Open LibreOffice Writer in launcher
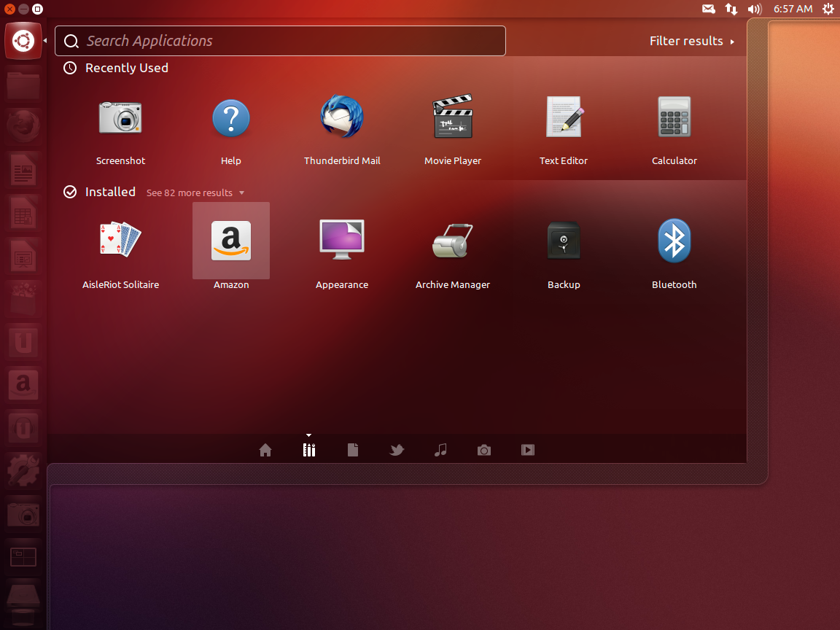The image size is (840, 630). click(x=23, y=170)
